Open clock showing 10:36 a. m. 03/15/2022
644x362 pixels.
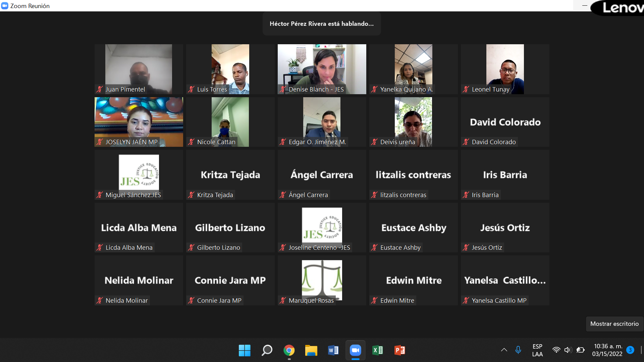coord(608,350)
